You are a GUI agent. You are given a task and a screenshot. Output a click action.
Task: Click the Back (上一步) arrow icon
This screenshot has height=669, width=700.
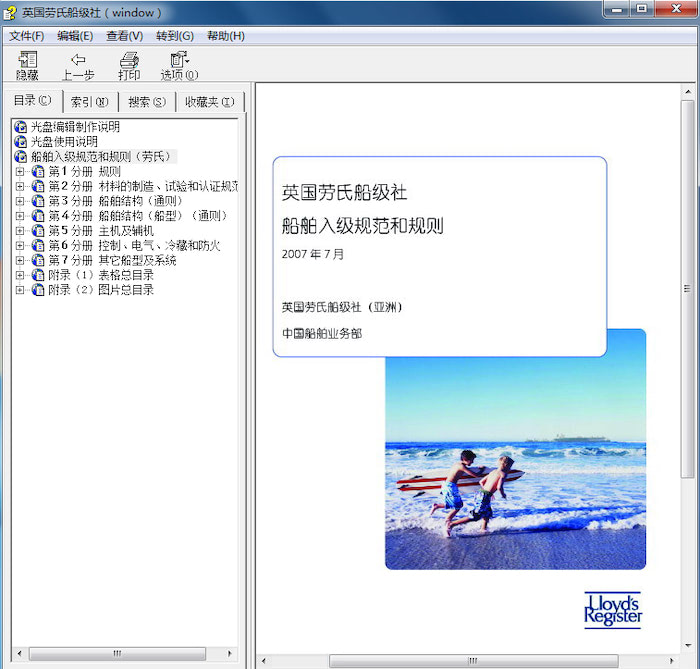[x=78, y=60]
